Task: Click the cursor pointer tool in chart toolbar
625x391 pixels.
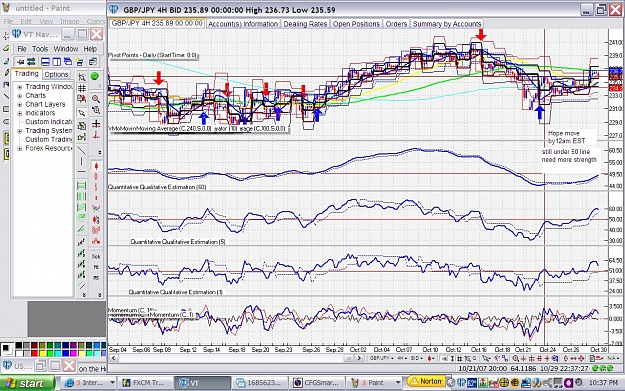Action: click(486, 358)
